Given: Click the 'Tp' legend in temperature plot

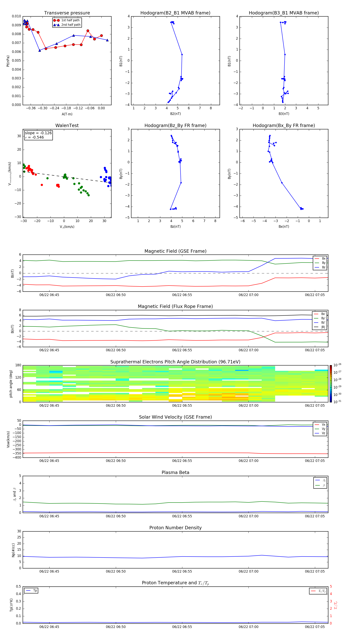Looking at the screenshot, I should pyautogui.click(x=31, y=591).
